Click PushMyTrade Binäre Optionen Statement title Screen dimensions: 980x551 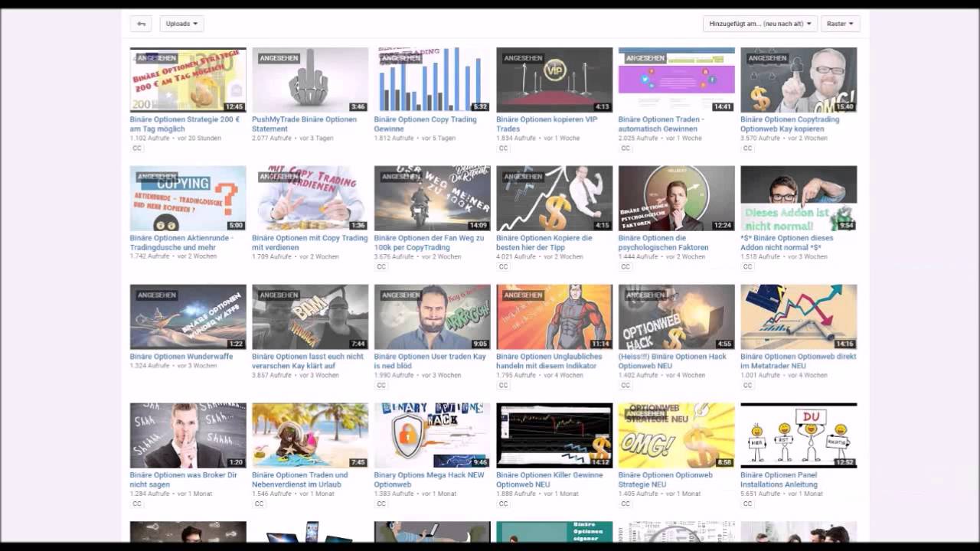[304, 124]
